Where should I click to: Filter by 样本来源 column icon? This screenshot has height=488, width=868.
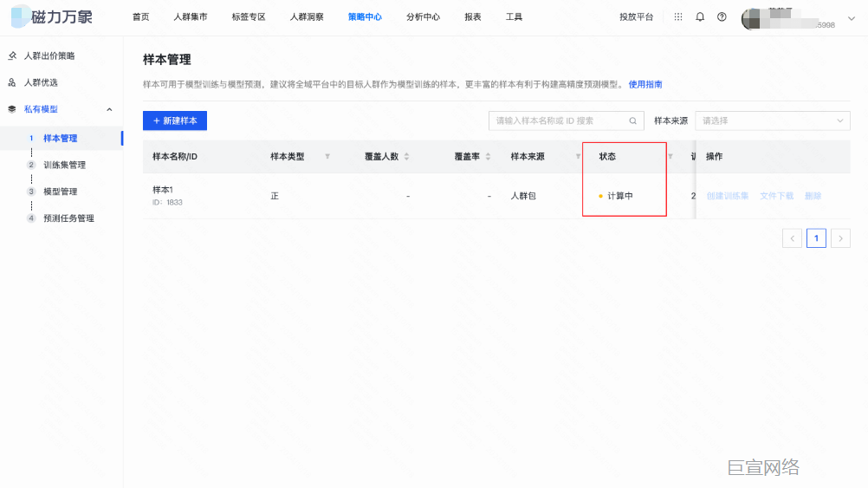(578, 156)
